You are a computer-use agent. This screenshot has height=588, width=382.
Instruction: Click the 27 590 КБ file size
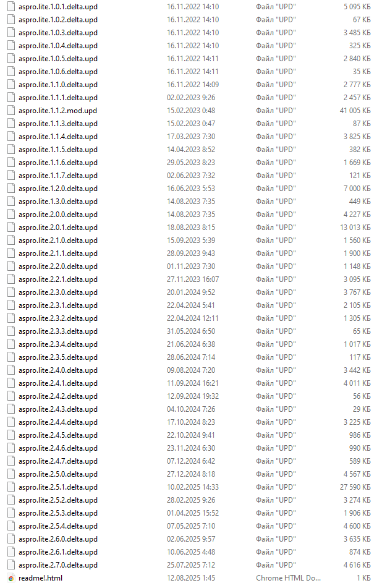[x=355, y=487]
